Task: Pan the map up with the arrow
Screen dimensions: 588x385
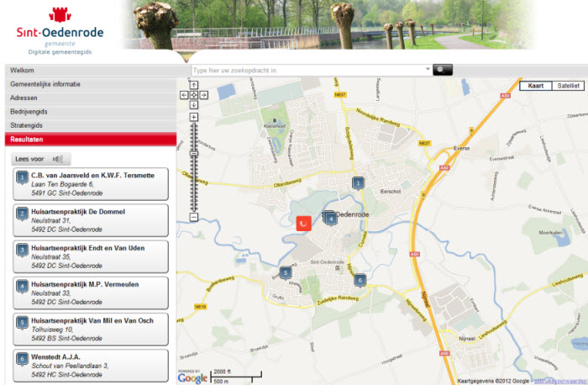Action: click(x=194, y=85)
